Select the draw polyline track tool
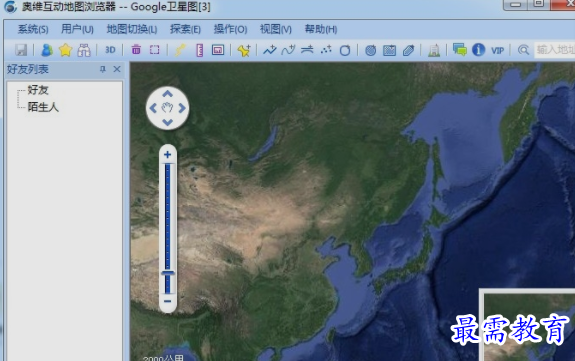The height and width of the screenshot is (361, 575). click(x=270, y=50)
